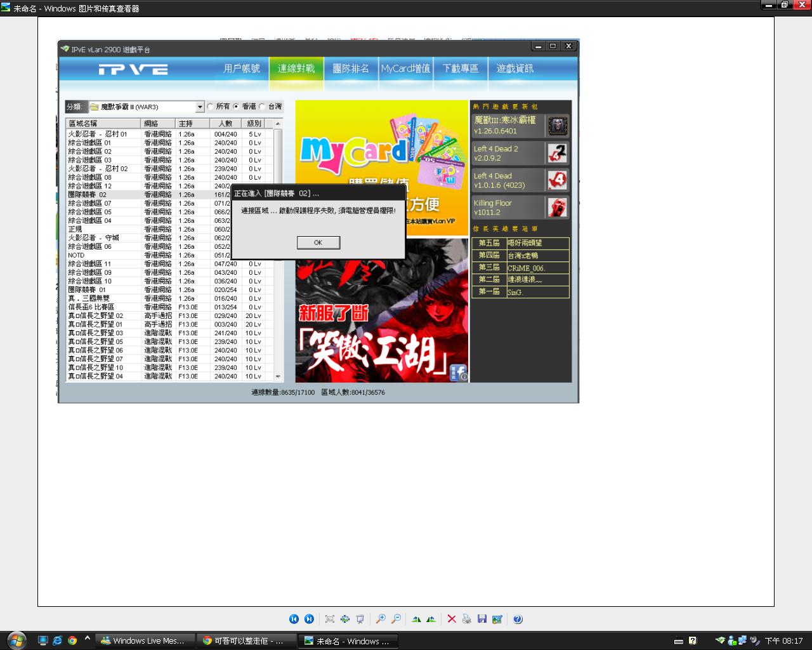Select the 真o信長之野望 10 room row

[x=169, y=368]
